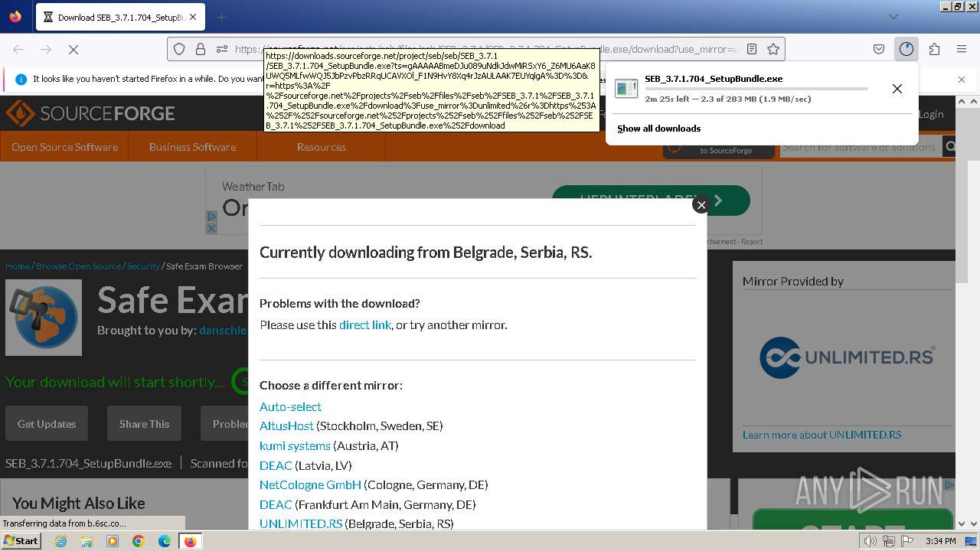This screenshot has width=980, height=551.
Task: Click the danschle author link
Action: [x=224, y=331]
